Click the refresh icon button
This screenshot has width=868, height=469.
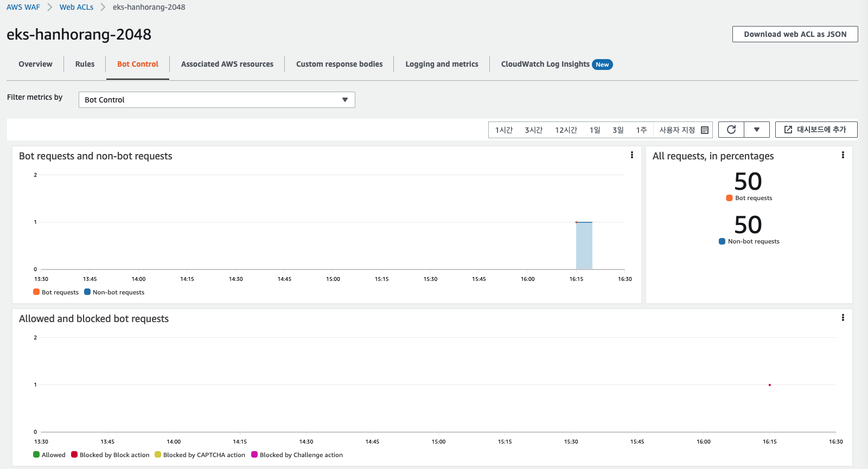pyautogui.click(x=731, y=130)
